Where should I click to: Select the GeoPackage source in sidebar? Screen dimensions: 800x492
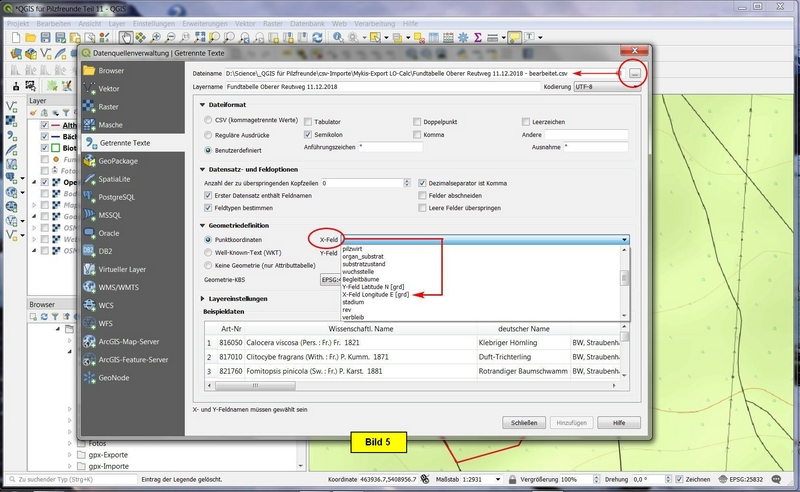click(x=117, y=161)
